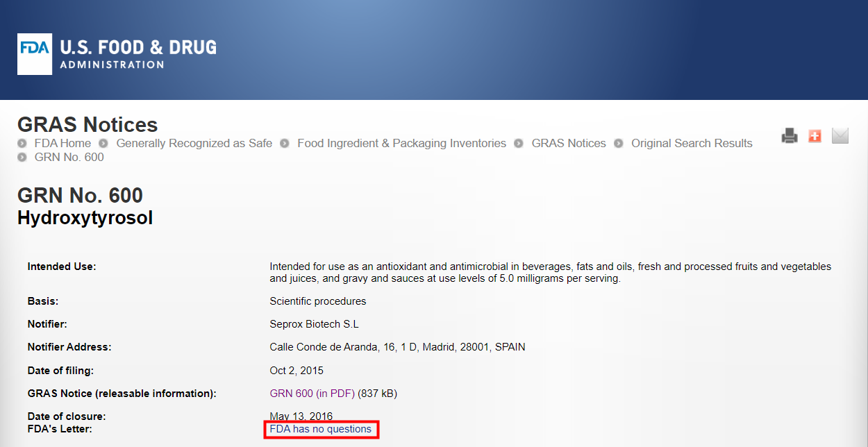Navigate to Food Ingredient & Packaging Inventories
The image size is (868, 447).
click(x=401, y=144)
